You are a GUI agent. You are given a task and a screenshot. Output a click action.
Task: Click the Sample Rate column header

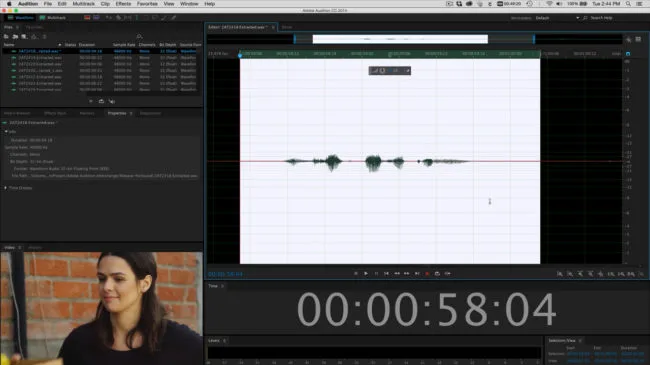point(124,45)
